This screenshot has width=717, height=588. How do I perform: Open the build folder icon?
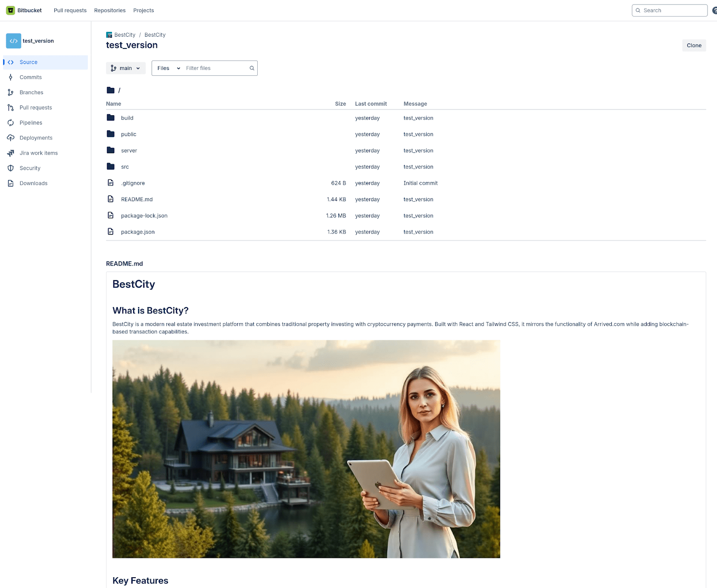(111, 118)
